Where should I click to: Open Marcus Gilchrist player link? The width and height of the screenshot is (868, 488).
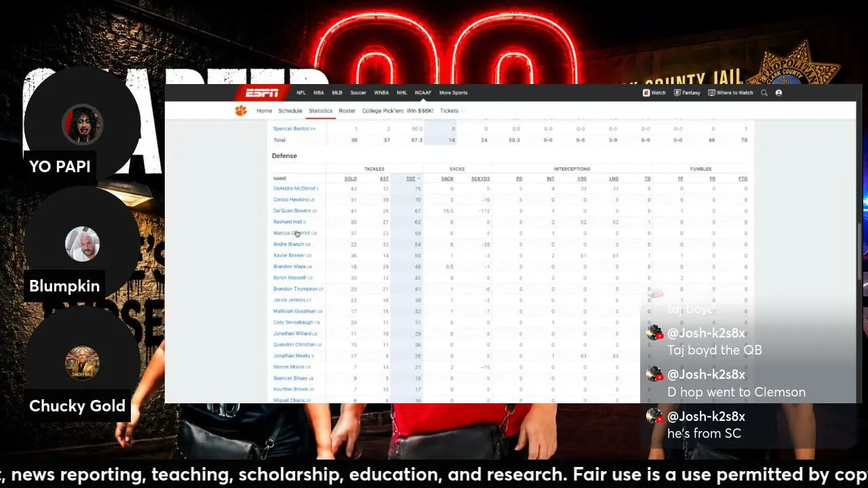[292, 233]
